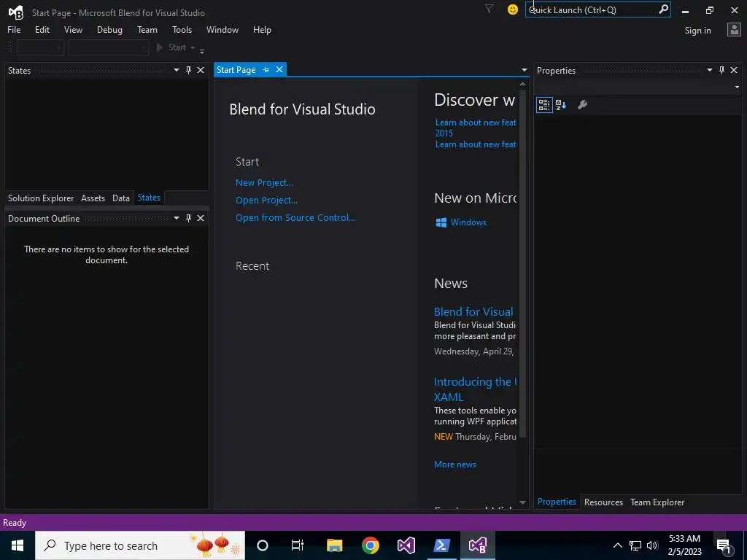
Task: Open property pages wrench icon
Action: coord(582,105)
